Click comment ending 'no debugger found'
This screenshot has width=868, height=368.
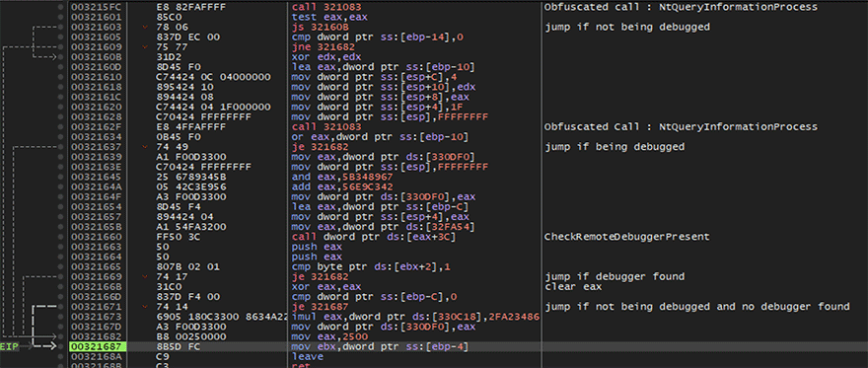coord(697,306)
